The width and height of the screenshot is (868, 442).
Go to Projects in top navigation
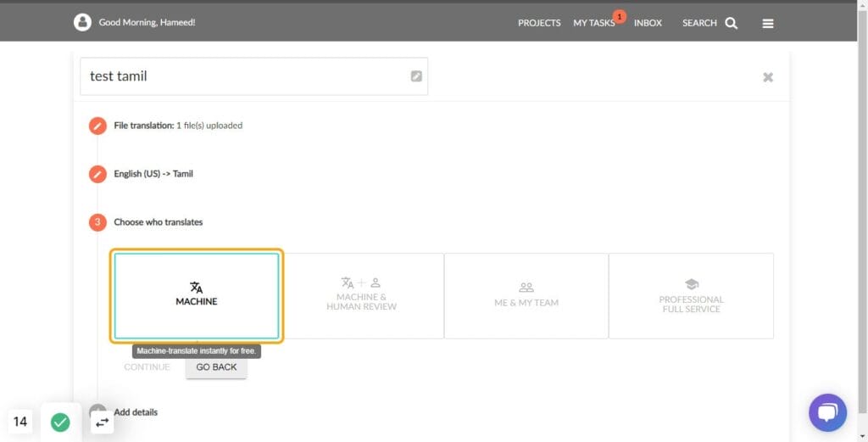pos(539,23)
